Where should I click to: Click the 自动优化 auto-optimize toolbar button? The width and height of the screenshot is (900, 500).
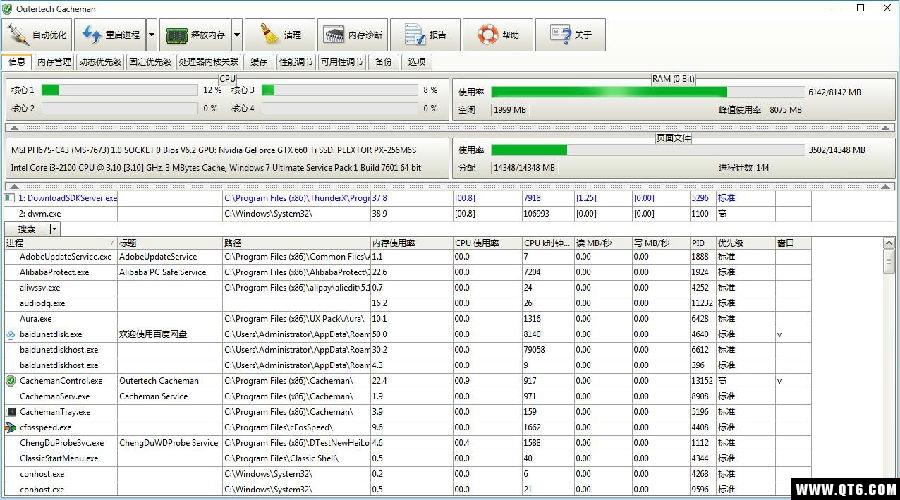click(37, 35)
